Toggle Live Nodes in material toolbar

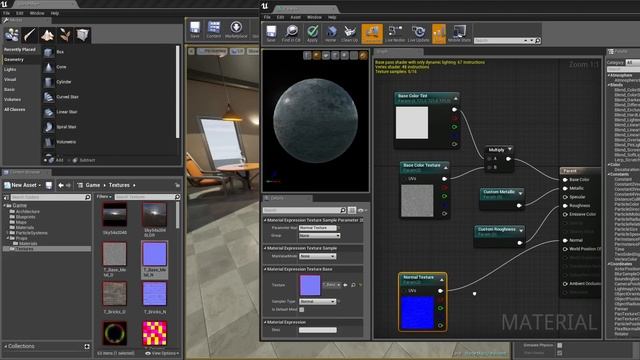click(395, 33)
